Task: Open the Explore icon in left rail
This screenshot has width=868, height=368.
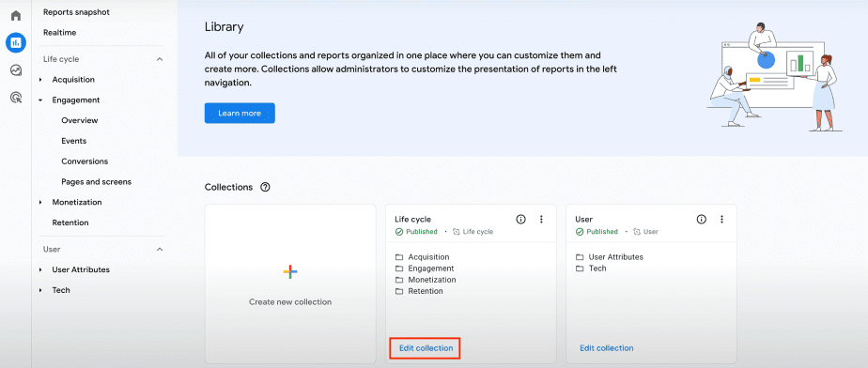Action: (x=16, y=70)
